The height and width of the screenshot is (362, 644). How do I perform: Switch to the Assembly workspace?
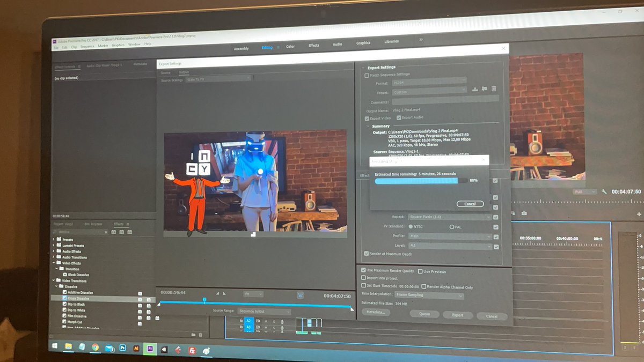[x=241, y=48]
